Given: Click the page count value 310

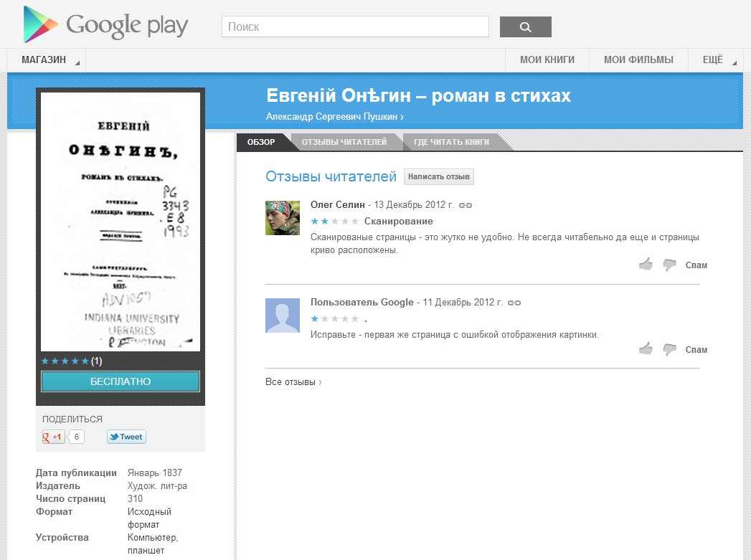Looking at the screenshot, I should click(x=135, y=499).
